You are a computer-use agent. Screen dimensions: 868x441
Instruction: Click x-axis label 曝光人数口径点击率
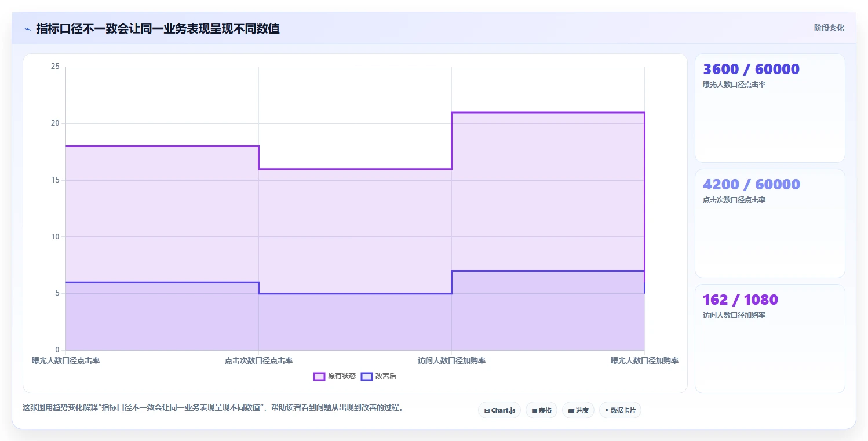click(66, 360)
